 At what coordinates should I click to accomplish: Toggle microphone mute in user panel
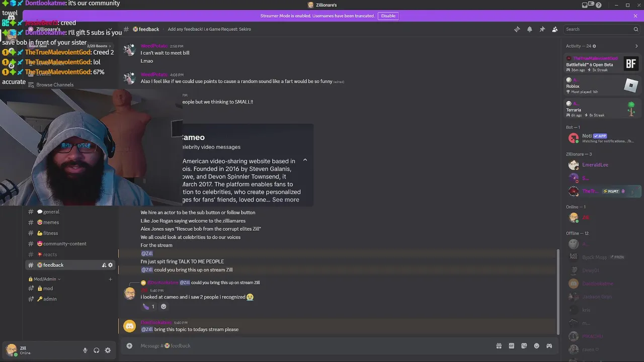coord(85,350)
